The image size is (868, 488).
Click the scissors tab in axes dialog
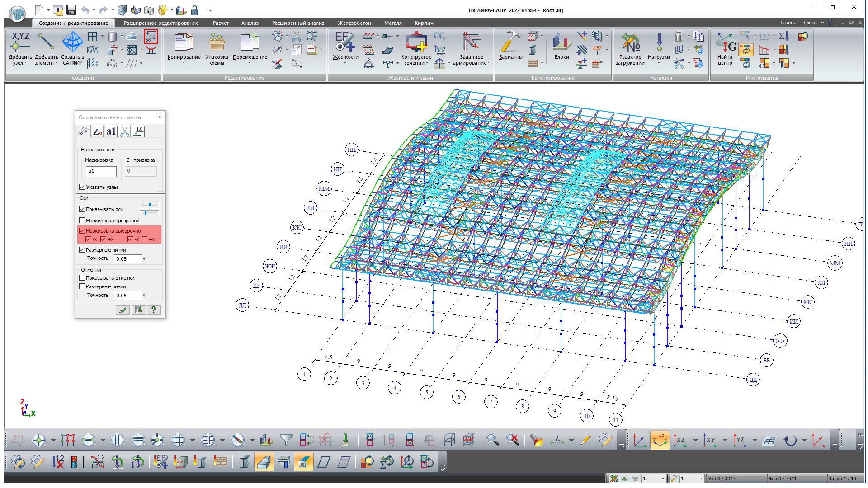pos(125,131)
